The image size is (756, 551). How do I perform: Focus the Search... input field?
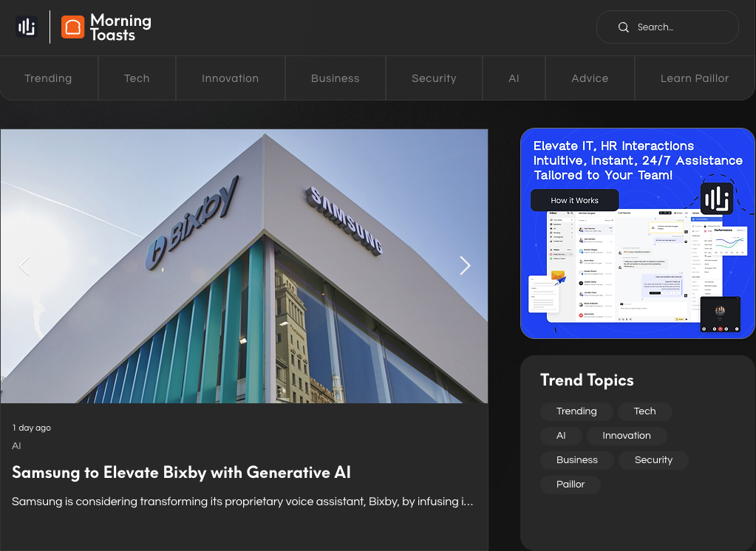click(667, 27)
